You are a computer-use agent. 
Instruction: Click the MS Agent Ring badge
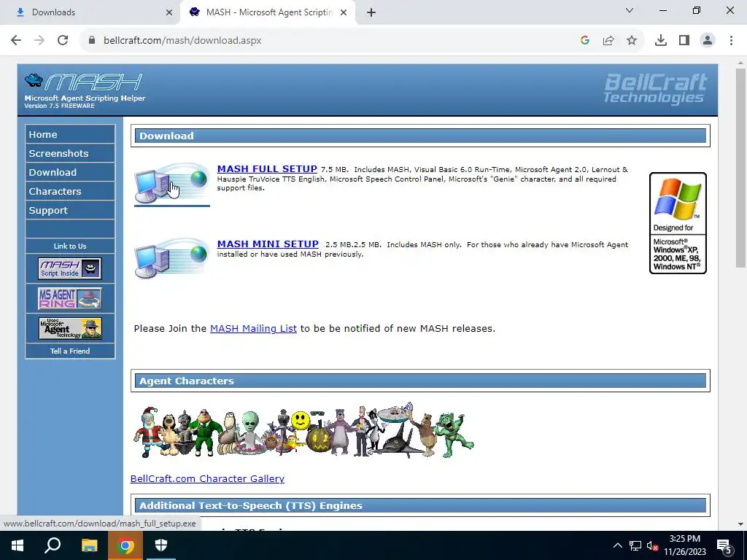click(70, 298)
